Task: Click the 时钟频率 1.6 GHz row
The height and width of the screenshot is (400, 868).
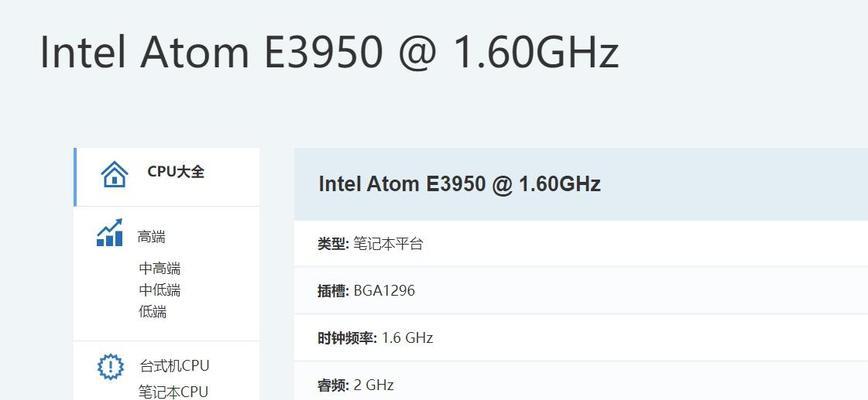Action: pos(581,337)
